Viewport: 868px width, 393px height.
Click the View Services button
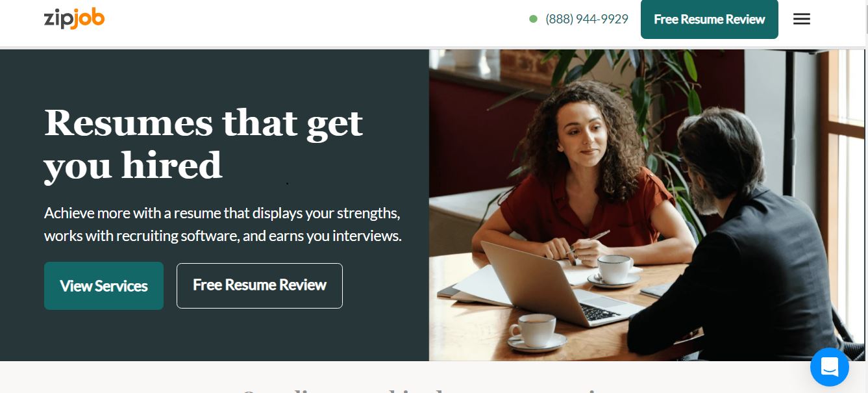104,286
